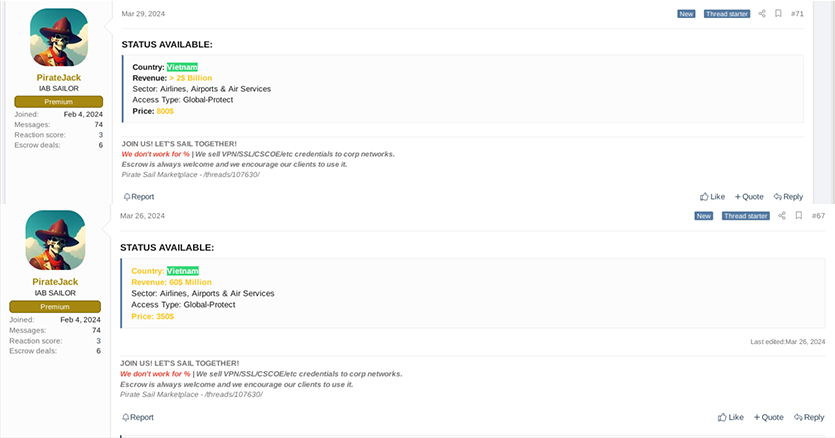The width and height of the screenshot is (835, 438).
Task: Open reaction score 3 in top post
Action: tap(101, 135)
